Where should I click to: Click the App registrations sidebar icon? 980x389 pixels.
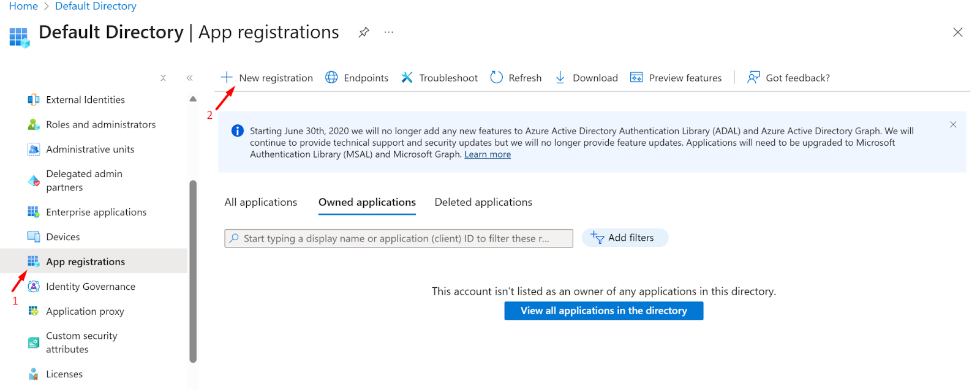pyautogui.click(x=34, y=262)
